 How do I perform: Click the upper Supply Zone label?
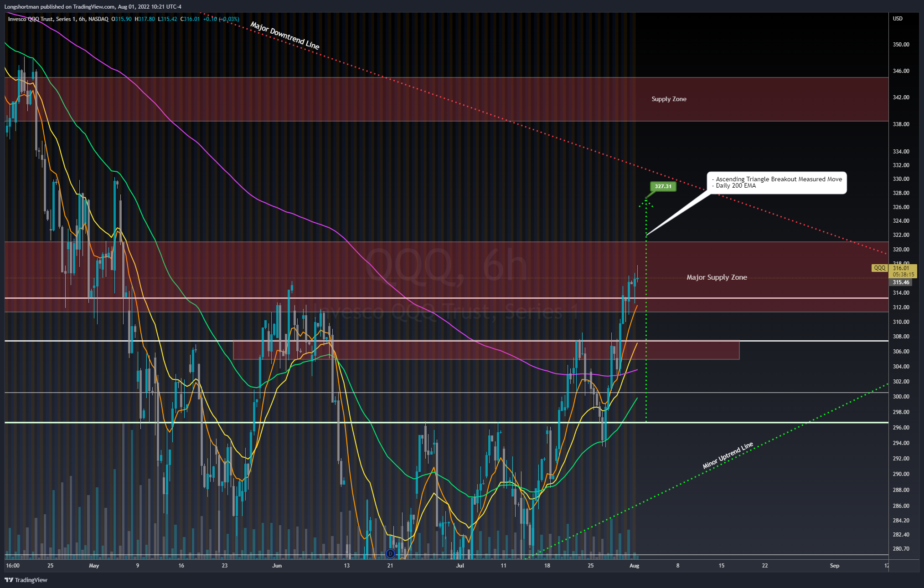(669, 99)
